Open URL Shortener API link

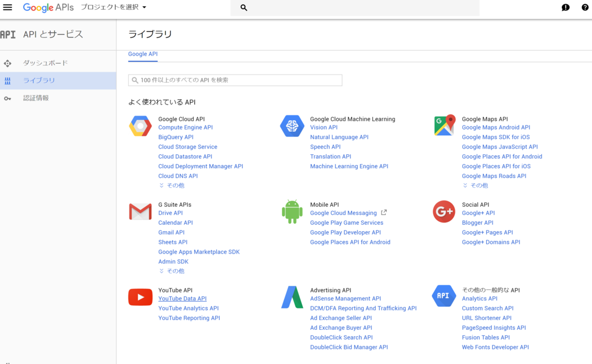(x=487, y=318)
